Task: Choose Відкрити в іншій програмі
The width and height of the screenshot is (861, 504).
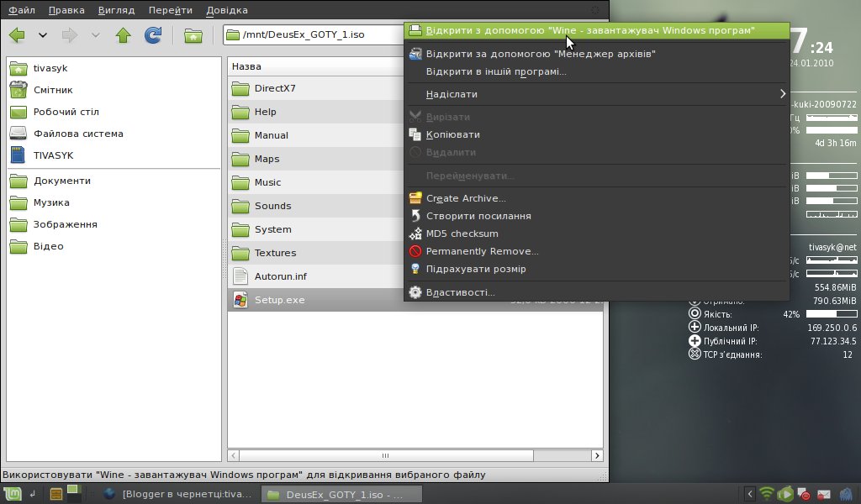Action: click(596, 71)
